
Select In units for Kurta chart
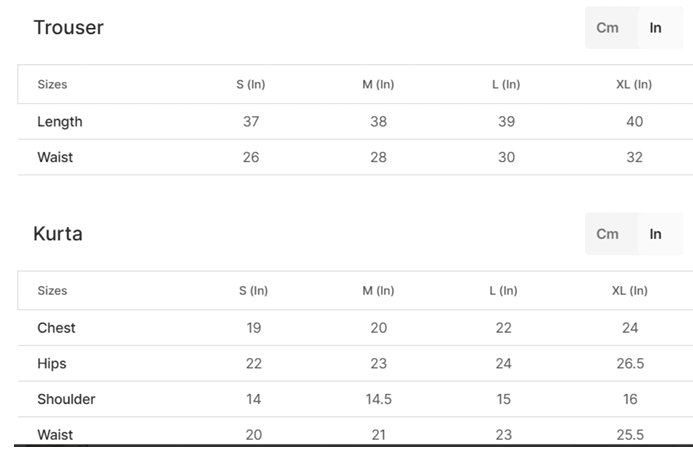tap(655, 234)
